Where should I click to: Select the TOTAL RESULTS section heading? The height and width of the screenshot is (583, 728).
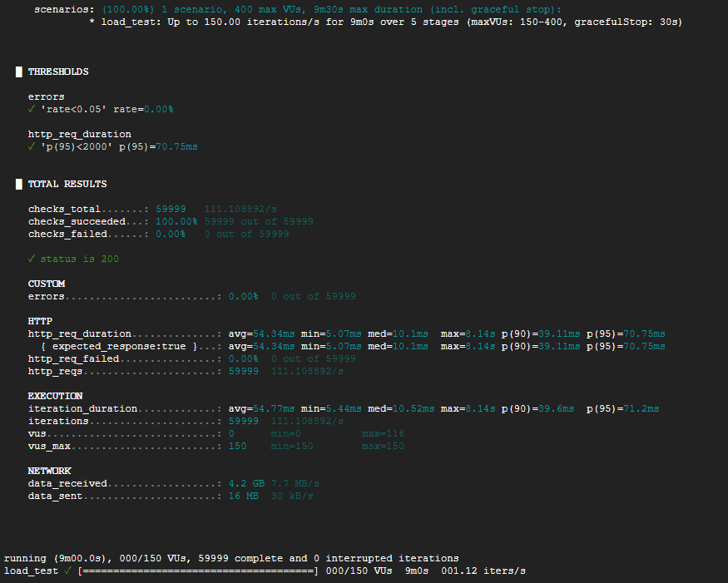pyautogui.click(x=67, y=184)
